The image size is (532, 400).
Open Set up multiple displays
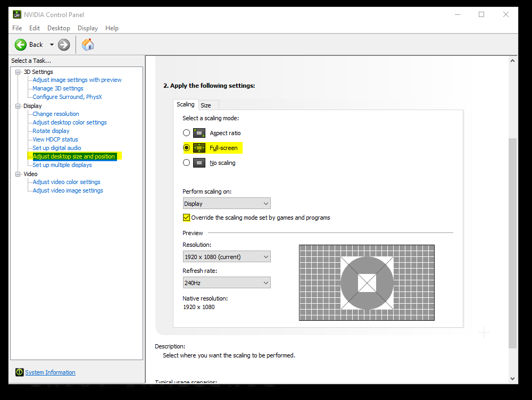coord(62,165)
